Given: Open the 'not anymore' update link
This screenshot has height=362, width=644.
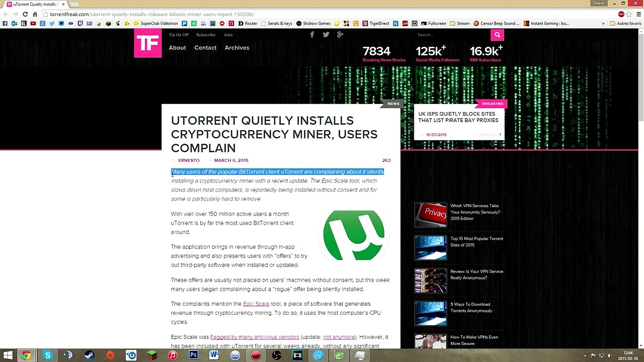Looking at the screenshot, I should [x=339, y=337].
